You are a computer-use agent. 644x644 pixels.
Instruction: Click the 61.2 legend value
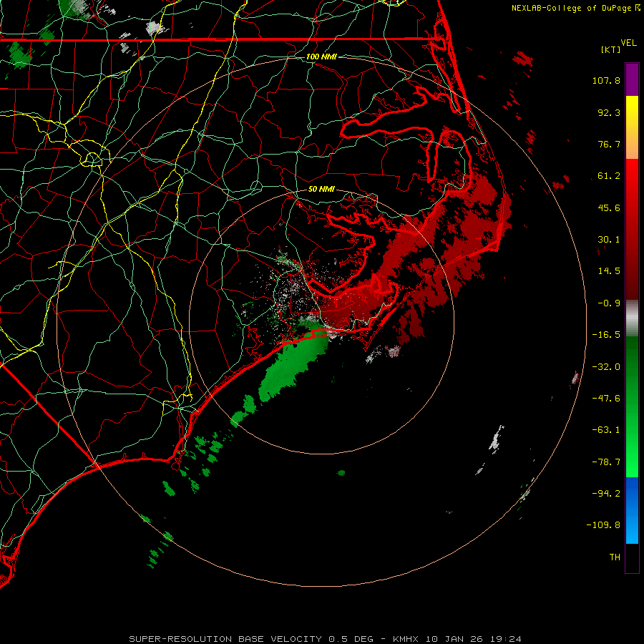[x=609, y=176]
